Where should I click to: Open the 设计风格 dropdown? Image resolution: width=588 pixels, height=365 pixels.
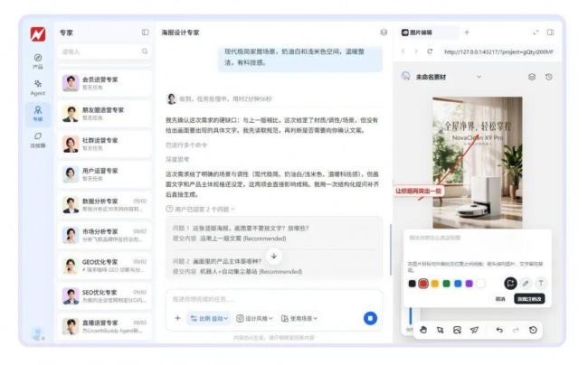(x=254, y=319)
